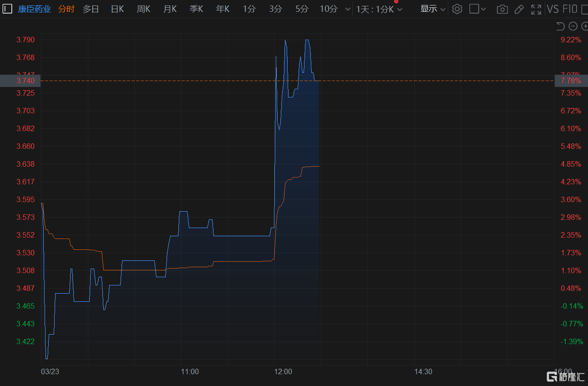Click the 03/23 date label
The image size is (588, 386).
point(50,371)
